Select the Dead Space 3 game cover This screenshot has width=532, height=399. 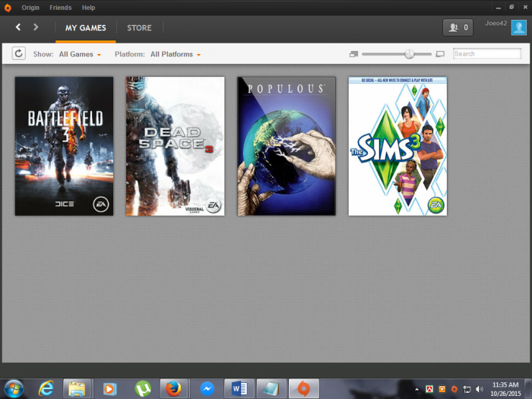point(175,146)
